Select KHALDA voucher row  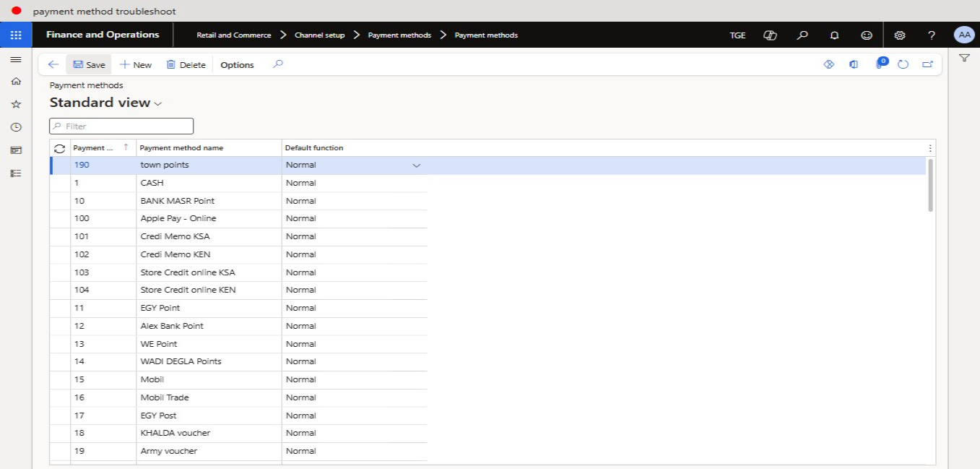[238, 433]
